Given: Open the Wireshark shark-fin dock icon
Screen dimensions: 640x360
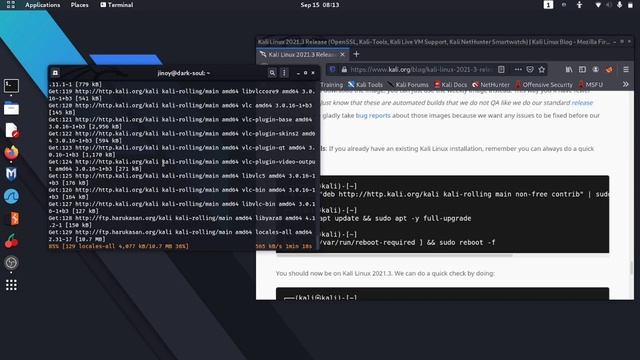Looking at the screenshot, I should click(11, 196).
